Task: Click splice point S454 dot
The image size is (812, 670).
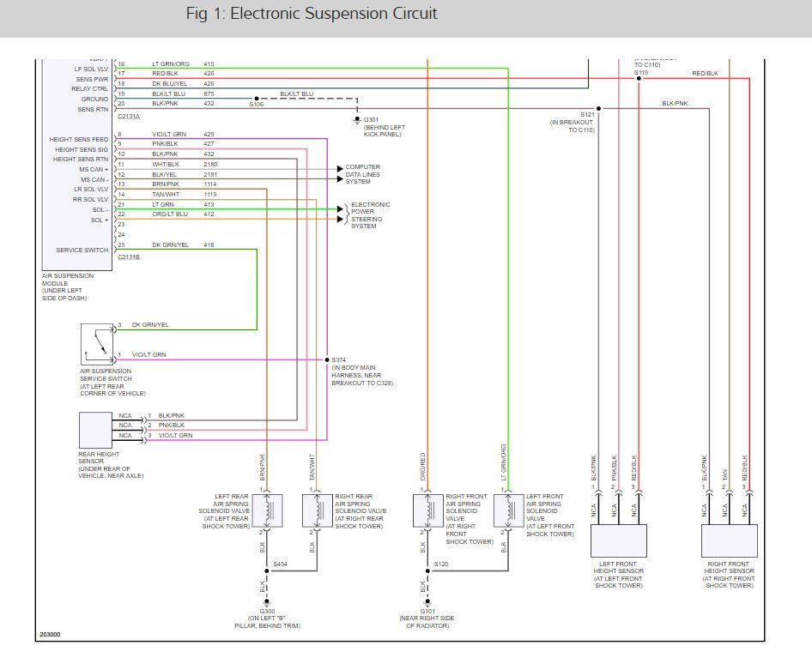Action: pos(267,571)
